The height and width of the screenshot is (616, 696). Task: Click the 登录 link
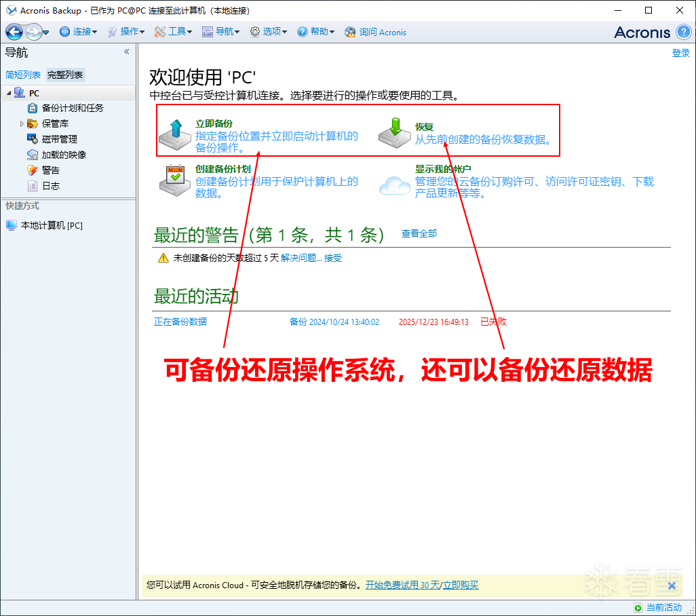click(x=680, y=54)
